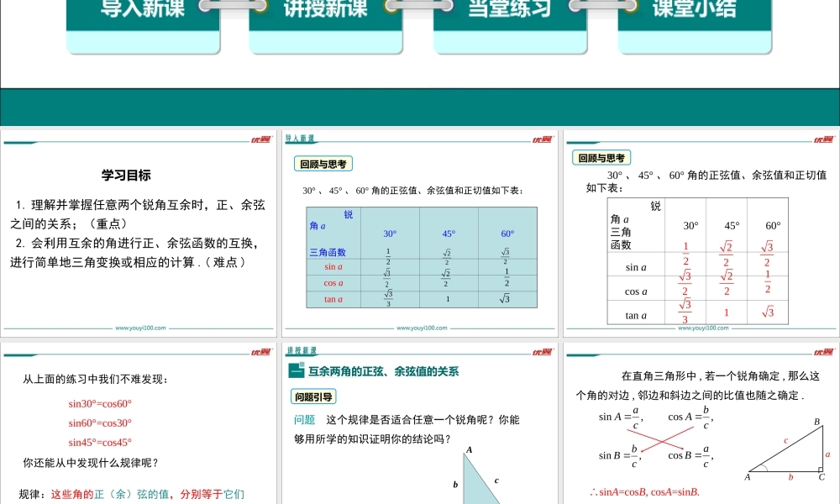
Task: Go to the 课堂小结 tab
Action: click(x=694, y=10)
